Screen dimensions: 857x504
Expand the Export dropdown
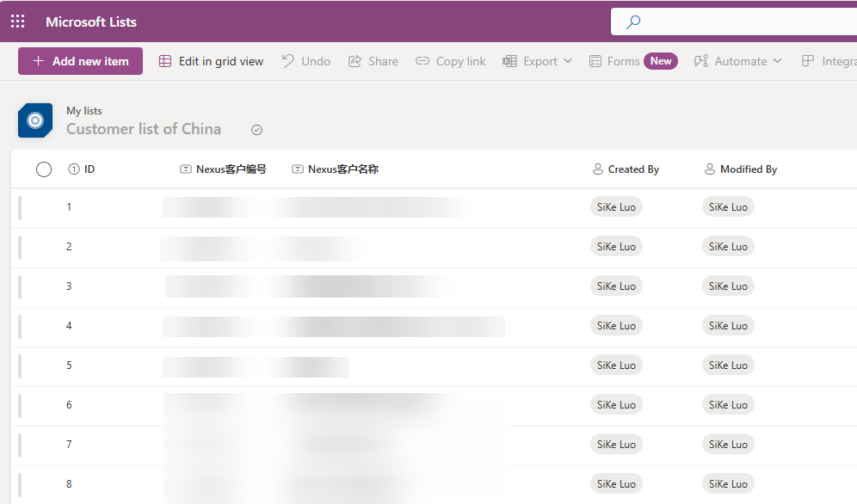537,61
